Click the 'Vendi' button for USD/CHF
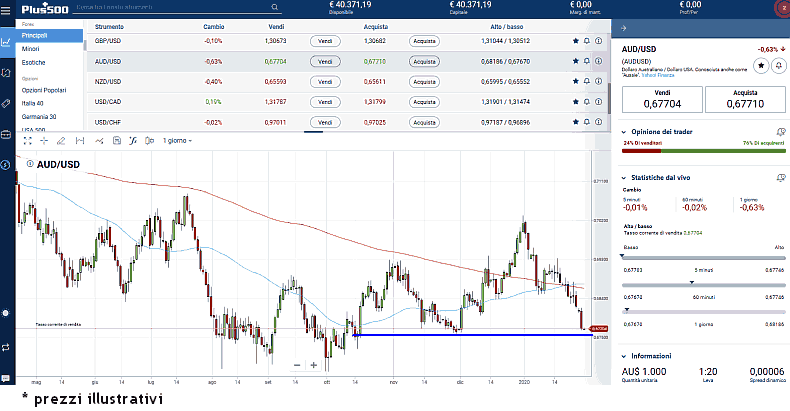Viewport: 790px width, 411px height. [x=322, y=122]
